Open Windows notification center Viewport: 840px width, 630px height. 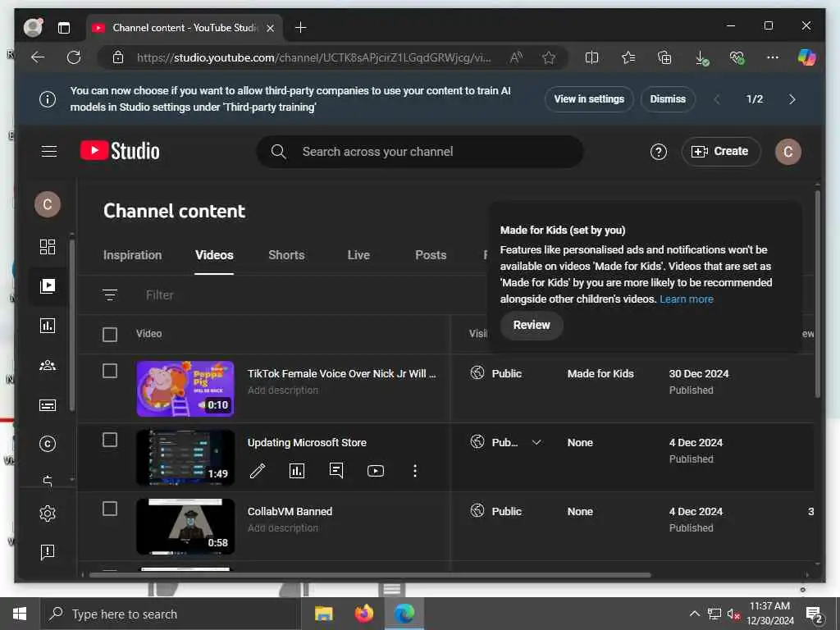[x=814, y=614]
